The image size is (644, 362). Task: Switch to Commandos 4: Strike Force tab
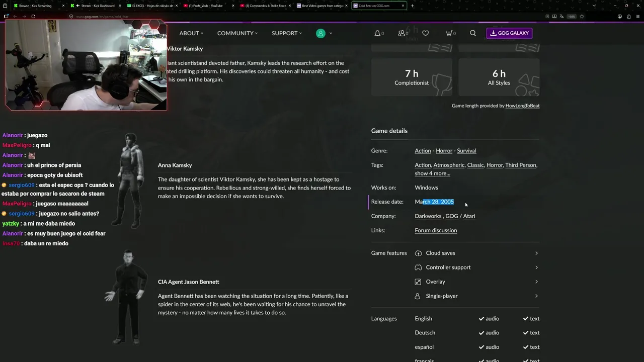[266, 6]
